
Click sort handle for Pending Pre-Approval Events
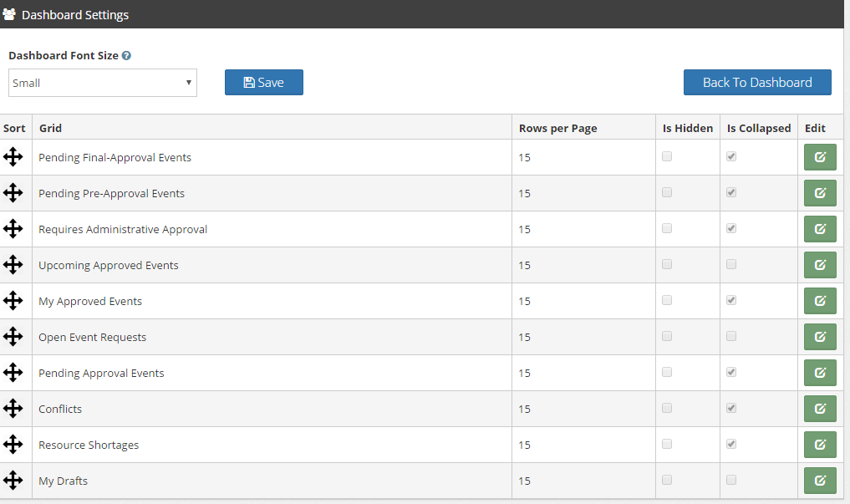tap(13, 193)
